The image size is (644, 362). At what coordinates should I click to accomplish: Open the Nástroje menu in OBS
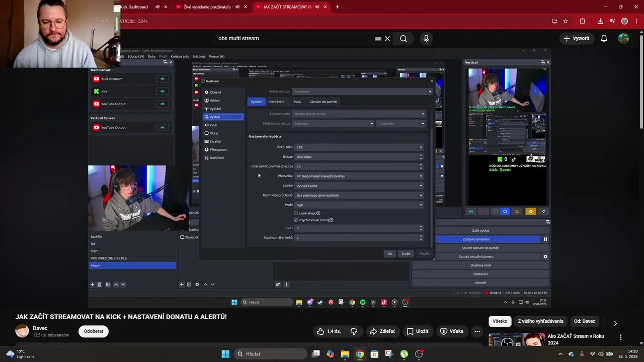point(199,56)
